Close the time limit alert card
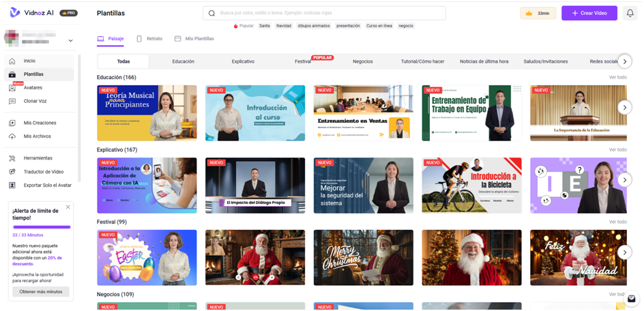This screenshot has width=644, height=311. [68, 207]
